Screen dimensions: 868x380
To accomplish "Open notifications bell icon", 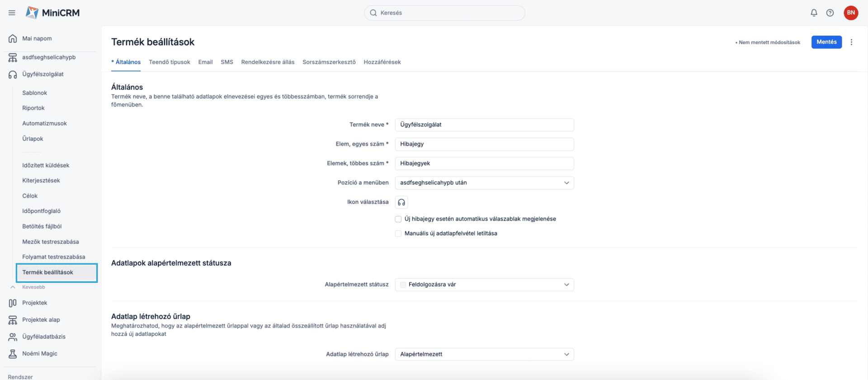I will click(x=814, y=13).
